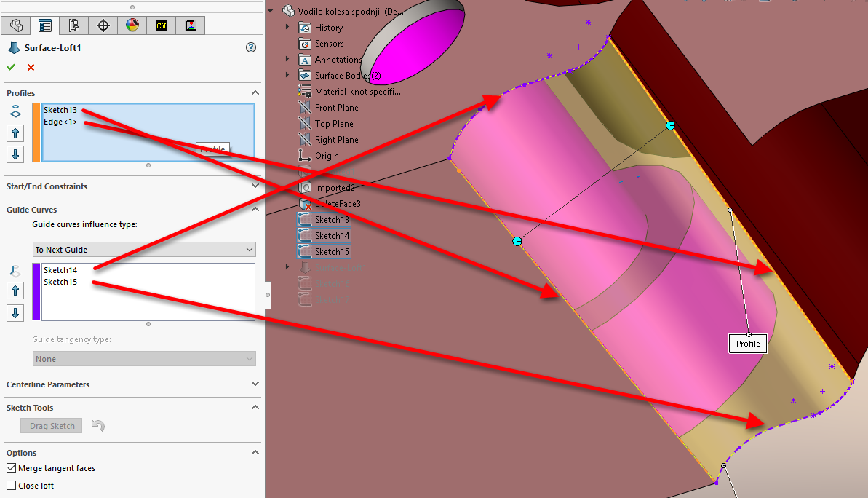
Task: Enable the Close loft checkbox
Action: [11, 486]
